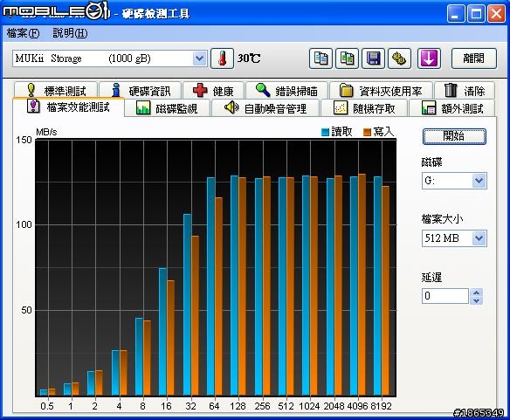
Task: Switch to the 健康 tab
Action: click(213, 91)
